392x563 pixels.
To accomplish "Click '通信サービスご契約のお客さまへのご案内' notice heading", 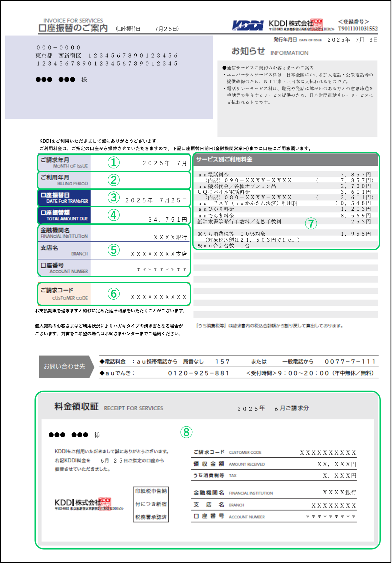I will point(268,68).
